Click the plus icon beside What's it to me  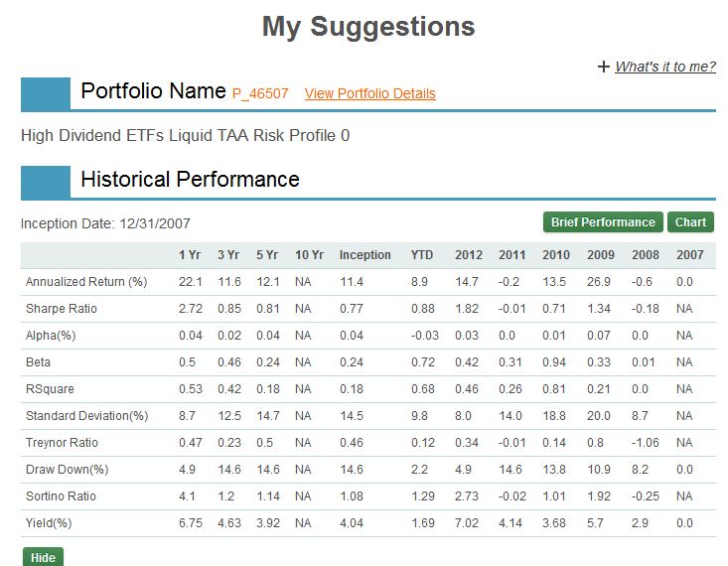click(x=603, y=67)
